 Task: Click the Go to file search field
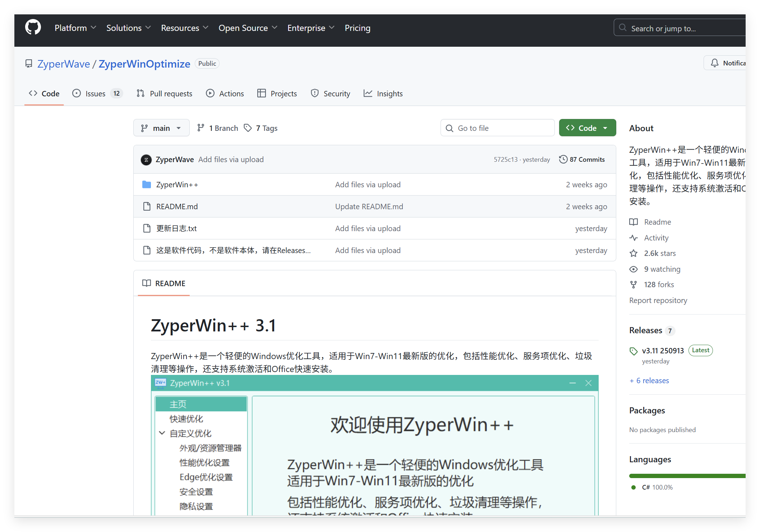coord(497,128)
